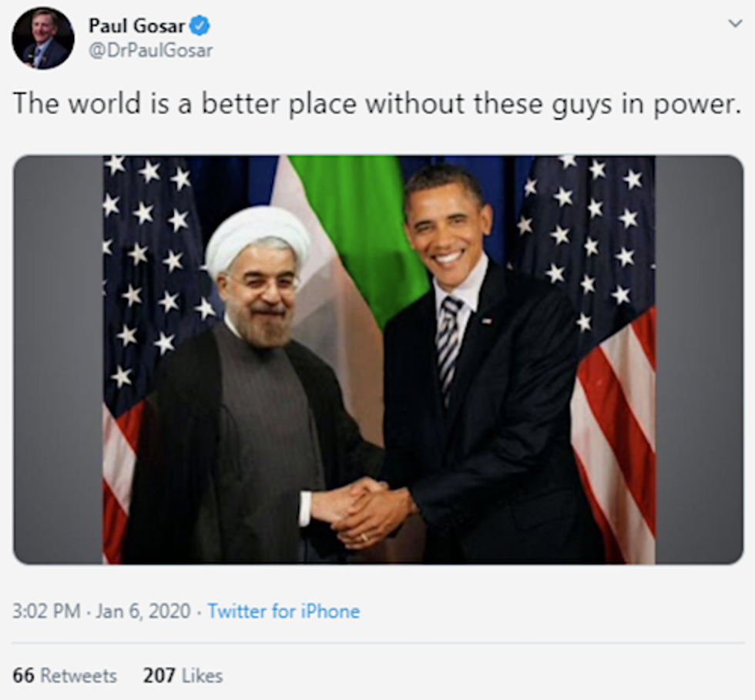The height and width of the screenshot is (700, 755).
Task: Click the number 66 in retweet count
Action: pos(24,675)
